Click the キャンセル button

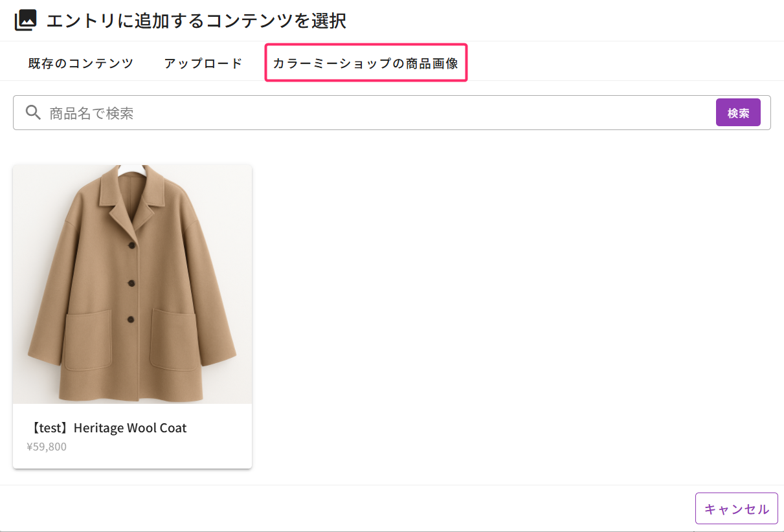coord(736,509)
